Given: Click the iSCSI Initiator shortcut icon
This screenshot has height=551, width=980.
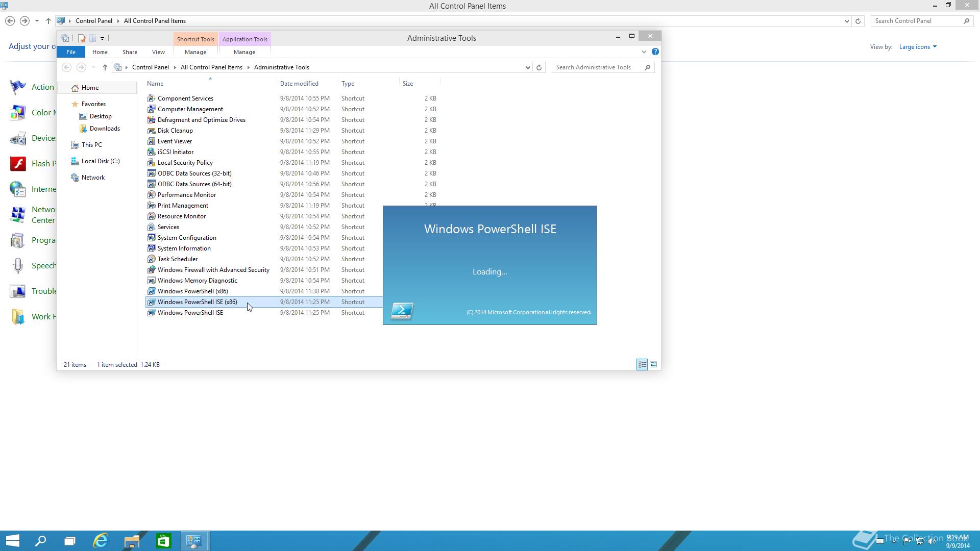Looking at the screenshot, I should [151, 152].
